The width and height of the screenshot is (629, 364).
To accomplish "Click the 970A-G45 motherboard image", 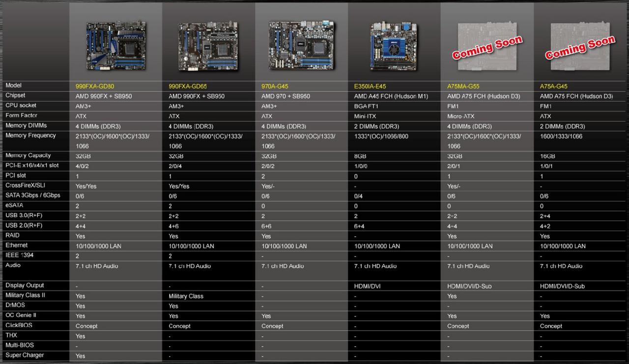I will pyautogui.click(x=302, y=45).
